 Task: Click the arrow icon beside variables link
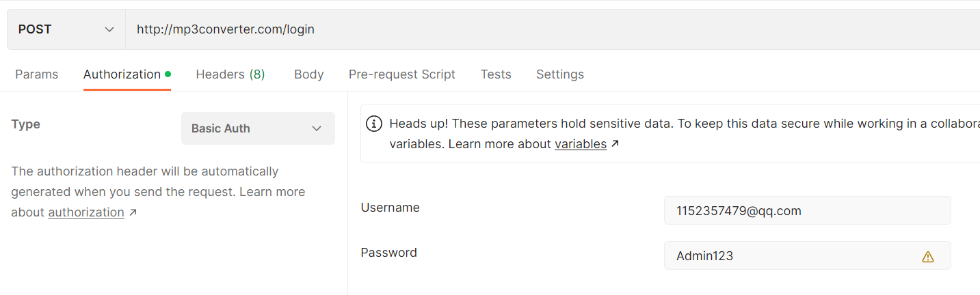615,144
